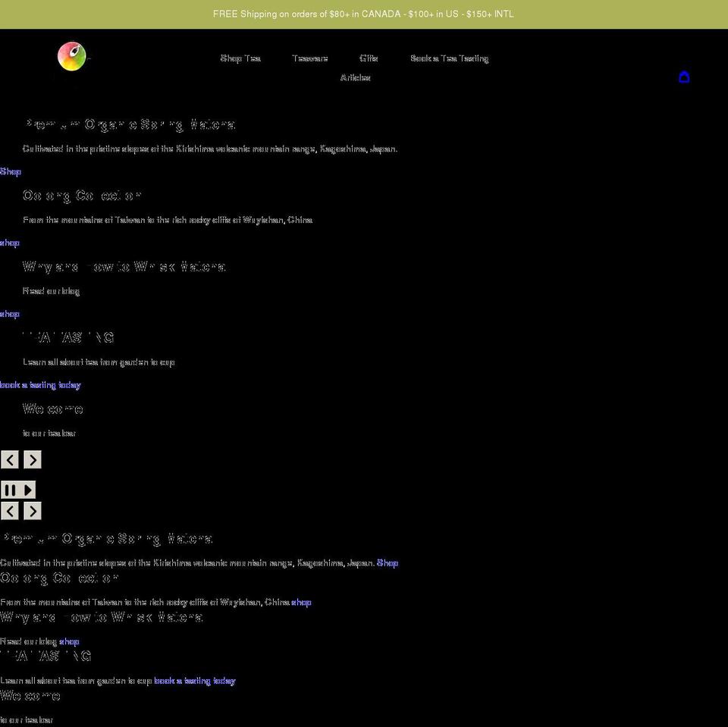Click the lower next-slide arrow
Image resolution: width=728 pixels, height=727 pixels.
click(33, 511)
